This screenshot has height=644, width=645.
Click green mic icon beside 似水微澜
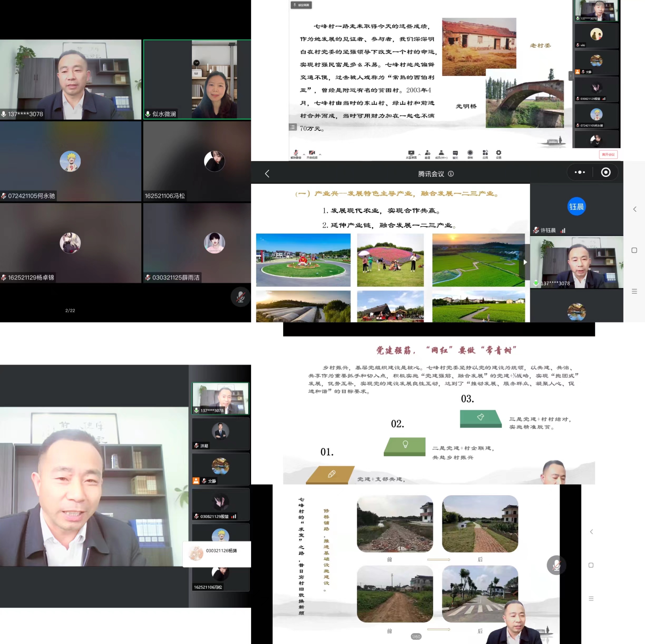pyautogui.click(x=148, y=114)
